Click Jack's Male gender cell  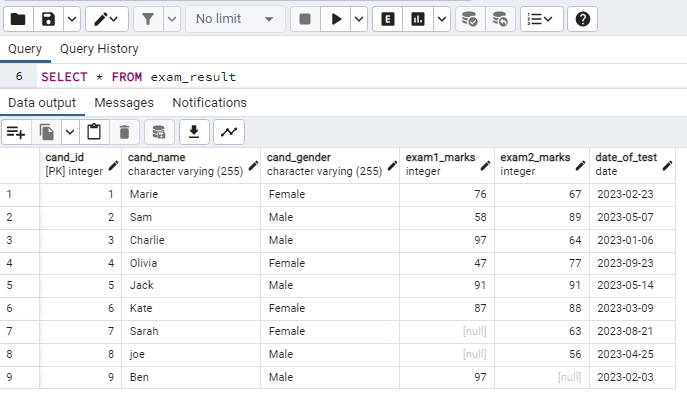(330, 286)
